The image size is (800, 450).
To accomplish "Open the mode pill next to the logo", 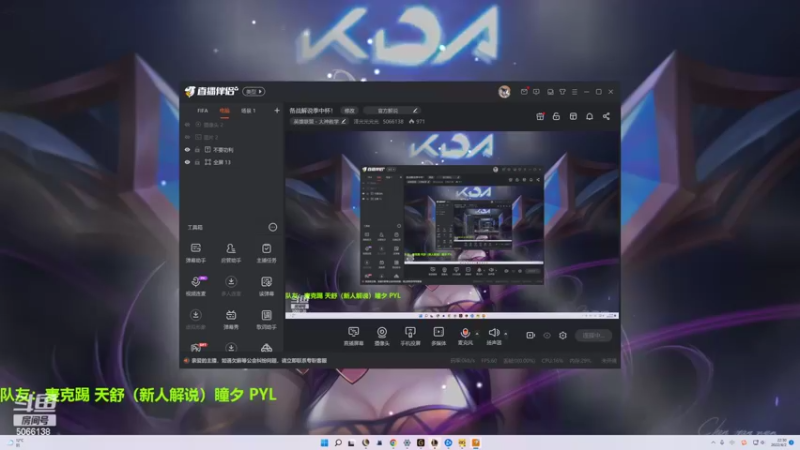I will [x=254, y=92].
